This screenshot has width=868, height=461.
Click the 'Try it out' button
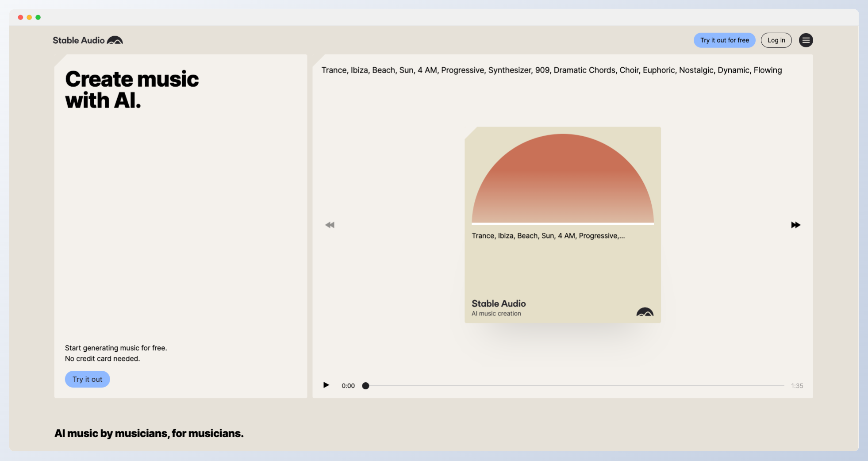click(x=88, y=379)
